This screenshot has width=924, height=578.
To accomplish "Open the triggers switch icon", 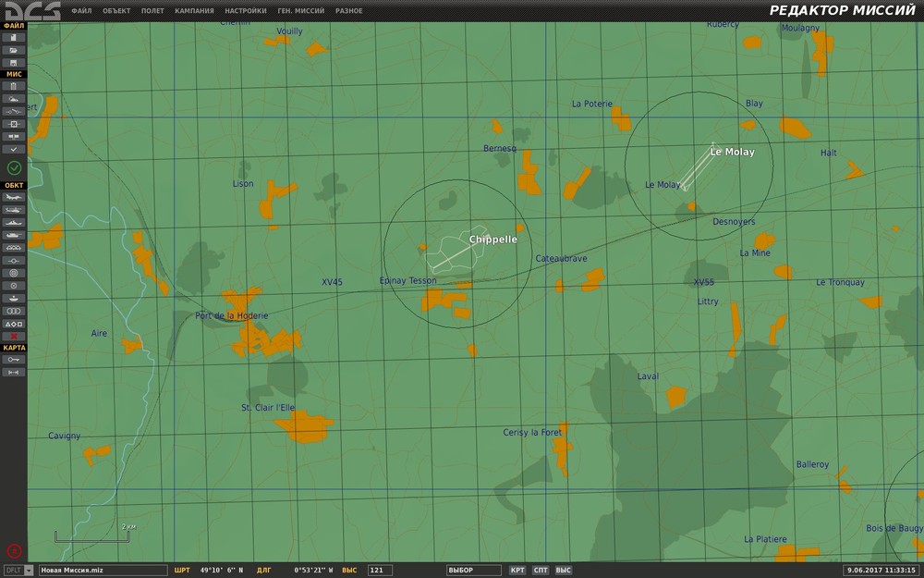I will coord(14,112).
